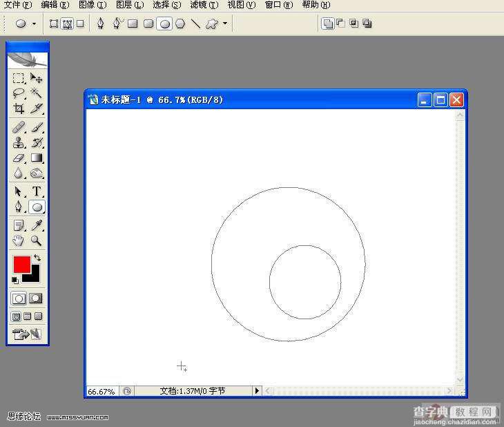This screenshot has height=427, width=504.
Task: Select the Rectangular Marquee tool
Action: click(x=19, y=78)
